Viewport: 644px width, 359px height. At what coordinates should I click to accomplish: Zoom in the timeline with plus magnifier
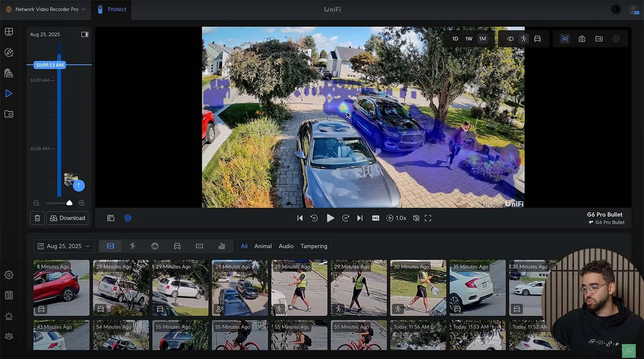coord(82,203)
